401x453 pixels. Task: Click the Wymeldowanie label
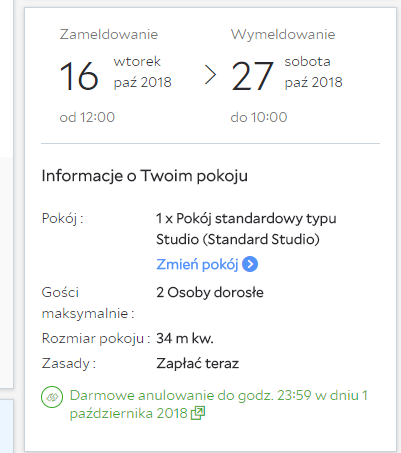[x=283, y=34]
